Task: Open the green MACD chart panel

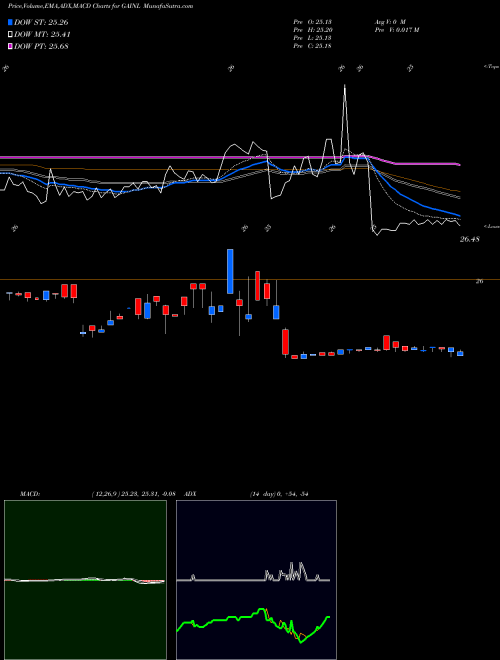Action: pyautogui.click(x=85, y=580)
